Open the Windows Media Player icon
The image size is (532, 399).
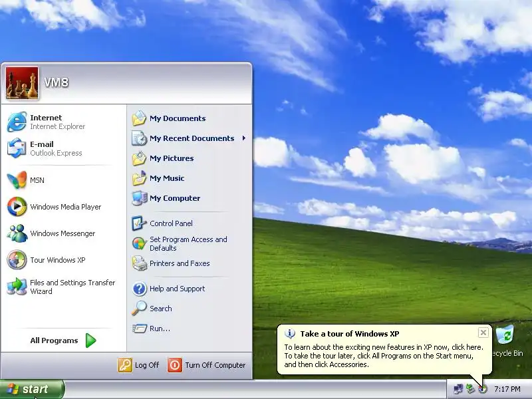[17, 207]
